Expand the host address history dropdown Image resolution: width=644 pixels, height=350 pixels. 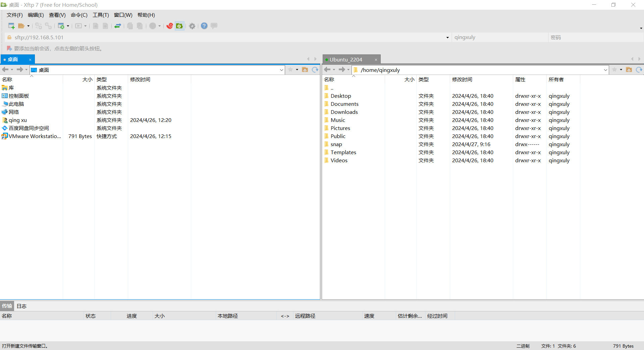(x=447, y=38)
